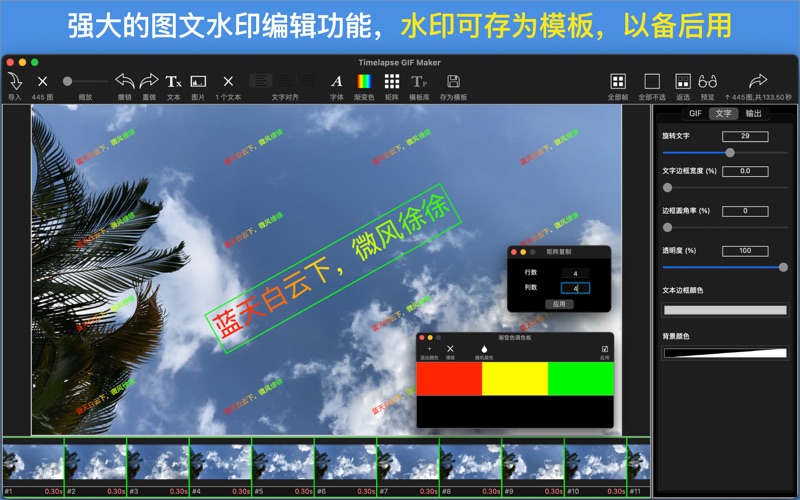
Task: Click the 导入 import arrow icon
Action: click(x=15, y=82)
